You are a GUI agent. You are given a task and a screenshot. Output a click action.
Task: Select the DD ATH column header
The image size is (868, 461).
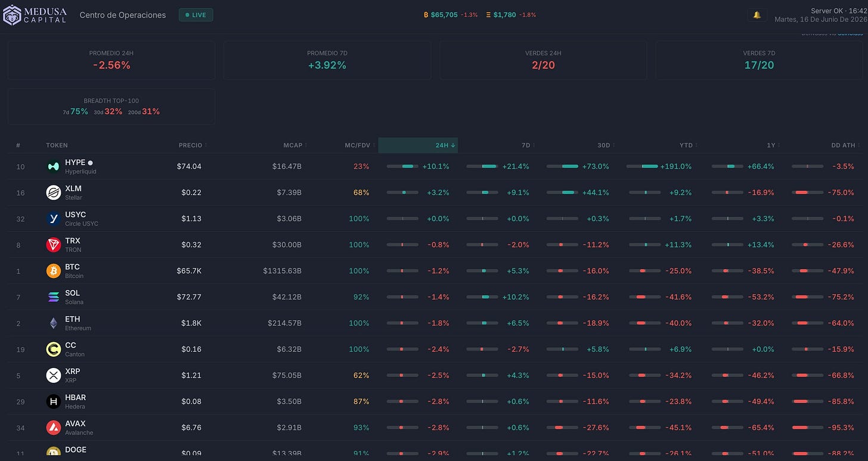[845, 146]
